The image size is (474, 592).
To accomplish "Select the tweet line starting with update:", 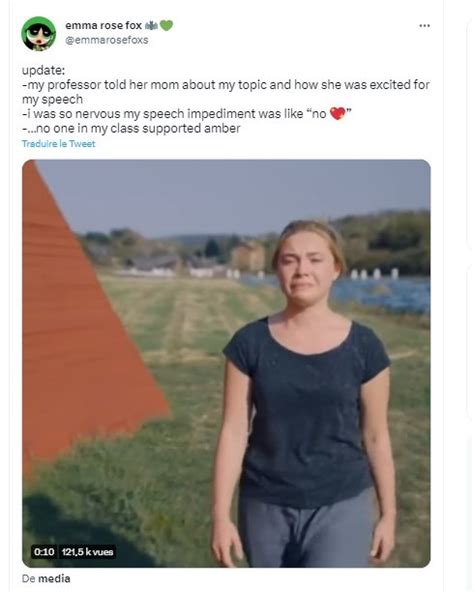I will [x=43, y=71].
